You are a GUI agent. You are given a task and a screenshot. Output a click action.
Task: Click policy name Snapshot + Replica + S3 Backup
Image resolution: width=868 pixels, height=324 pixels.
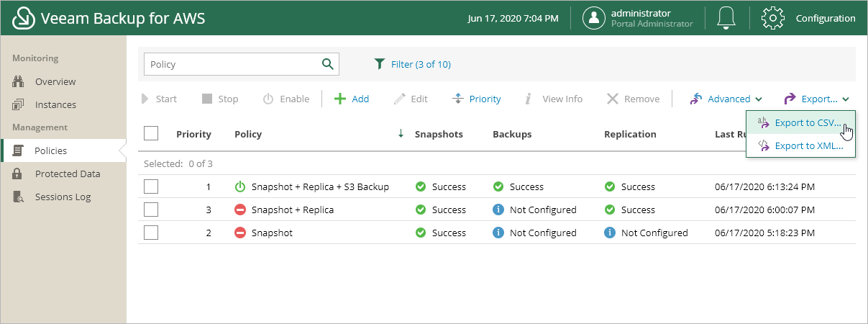(x=320, y=186)
